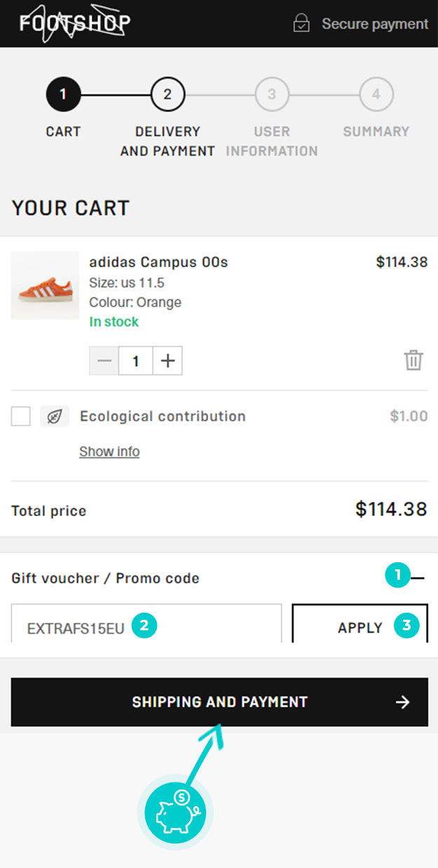The width and height of the screenshot is (438, 868).
Task: Enable the Ecological contribution checkbox
Action: click(x=21, y=416)
